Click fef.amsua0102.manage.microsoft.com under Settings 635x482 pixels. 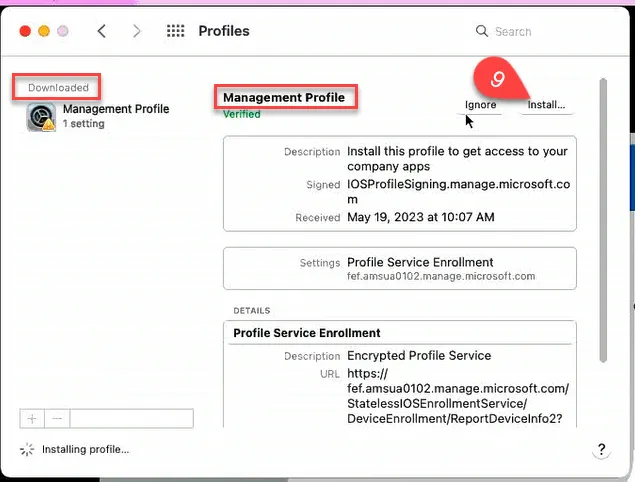coord(441,276)
